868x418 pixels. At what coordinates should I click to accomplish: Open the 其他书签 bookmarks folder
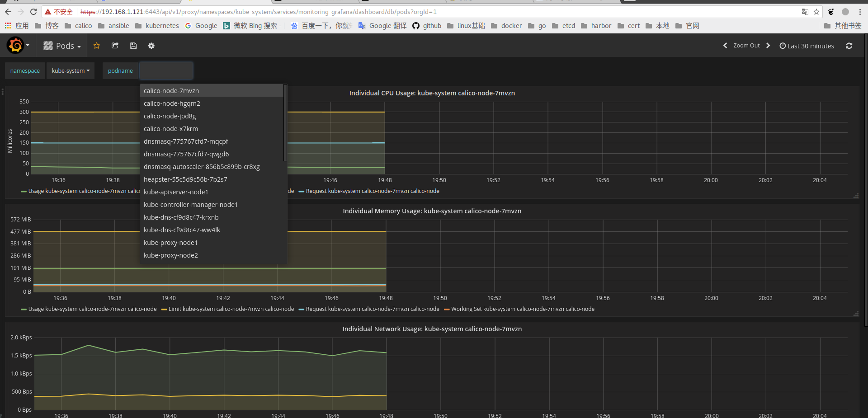coord(843,25)
